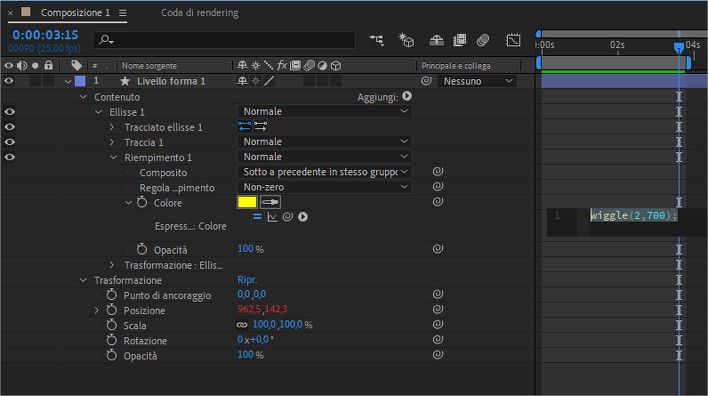Toggle the Trasformazione Opacità stopwatch
The image size is (708, 396).
click(x=112, y=355)
